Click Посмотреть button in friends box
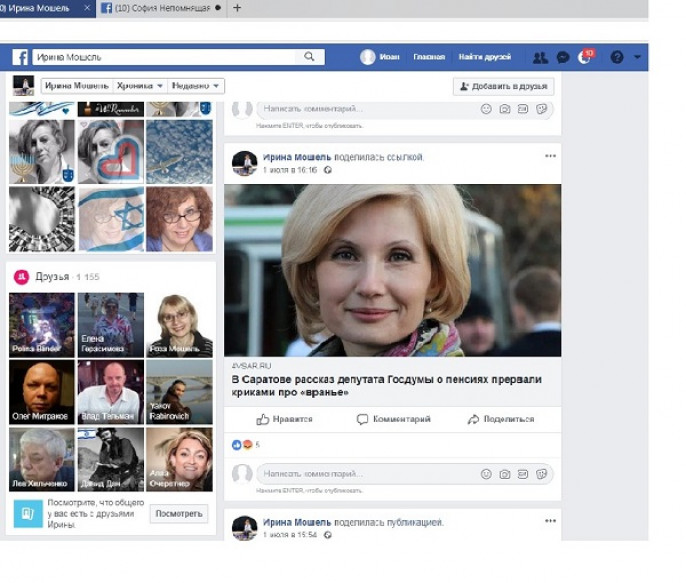Image resolution: width=686 pixels, height=583 pixels. 179,513
